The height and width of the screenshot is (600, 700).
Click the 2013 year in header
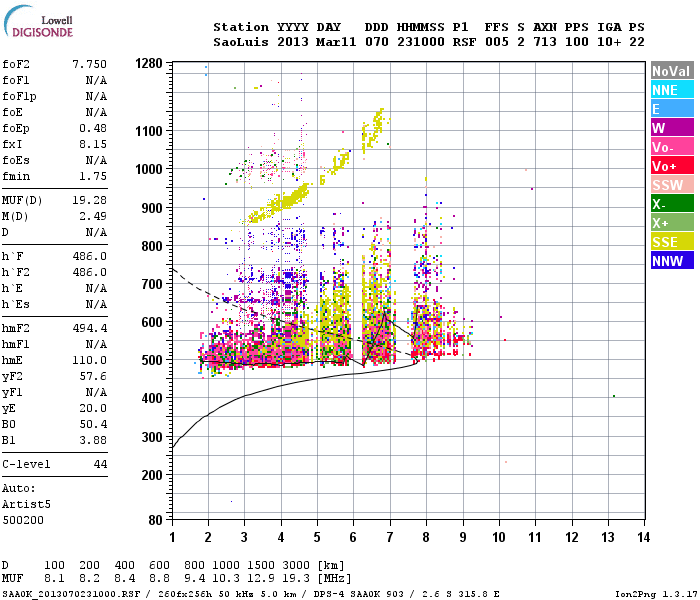(292, 42)
